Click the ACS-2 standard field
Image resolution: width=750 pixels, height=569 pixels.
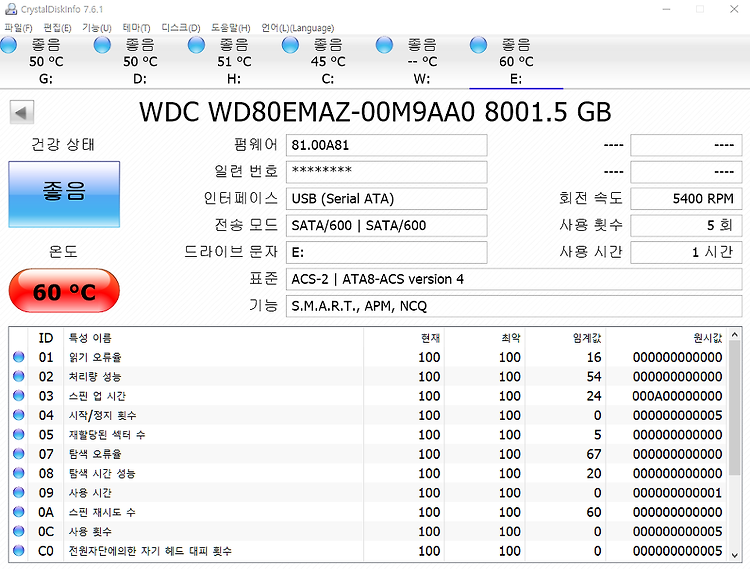[514, 279]
